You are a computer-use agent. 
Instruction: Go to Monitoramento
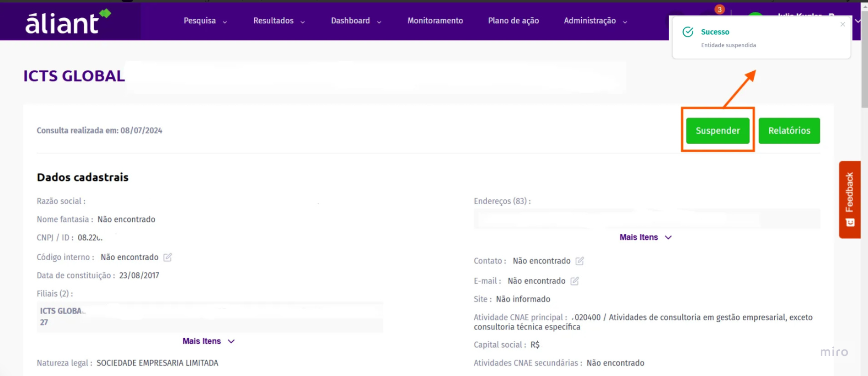pyautogui.click(x=435, y=21)
